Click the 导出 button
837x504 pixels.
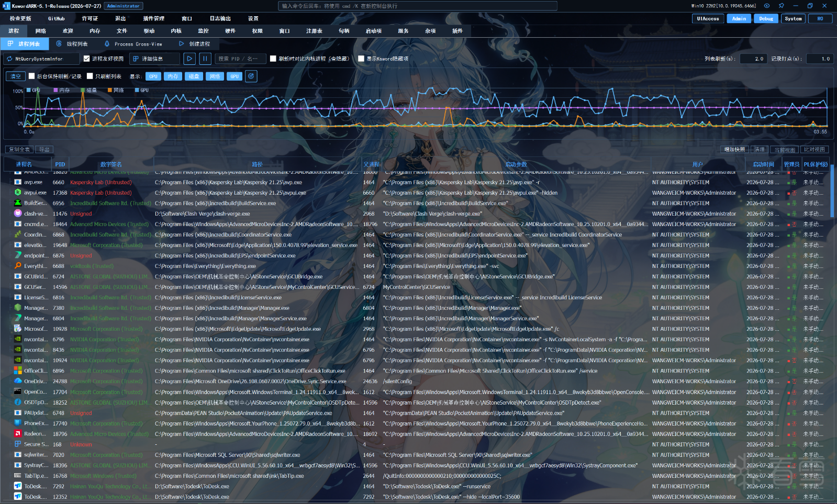pyautogui.click(x=44, y=150)
